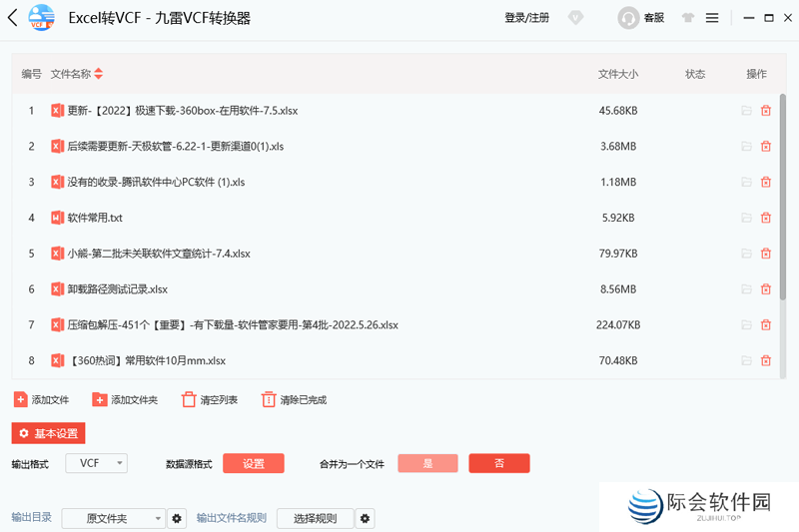Open customer service (客服)
This screenshot has width=799, height=532.
[x=641, y=18]
